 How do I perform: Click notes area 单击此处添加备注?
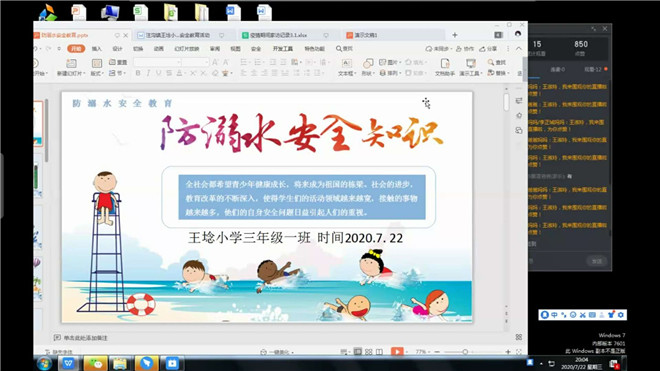pyautogui.click(x=85, y=338)
